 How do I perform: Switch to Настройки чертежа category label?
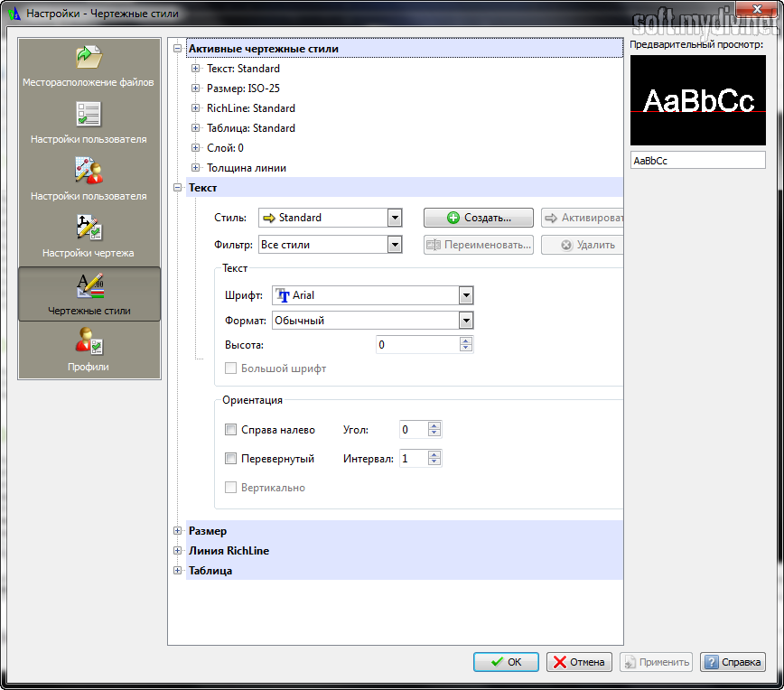click(88, 253)
